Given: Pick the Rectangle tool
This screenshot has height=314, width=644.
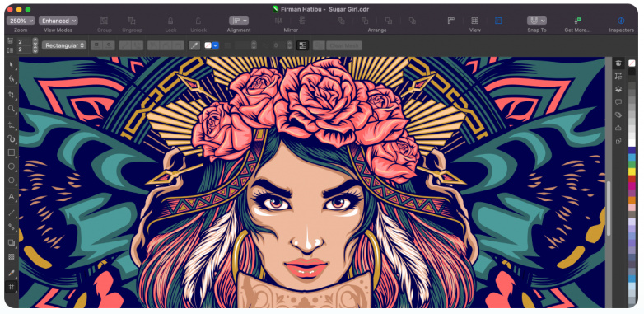Looking at the screenshot, I should pos(12,153).
